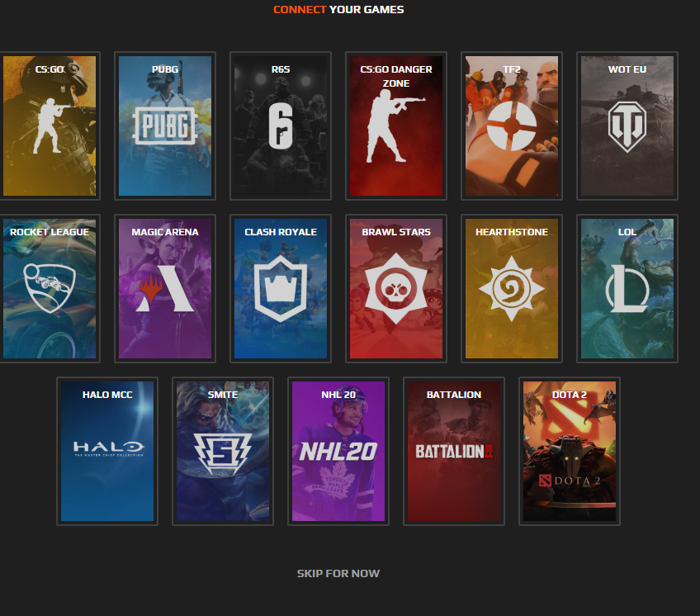Viewport: 700px width, 616px height.
Task: Select the SMITE game tile
Action: 223,451
